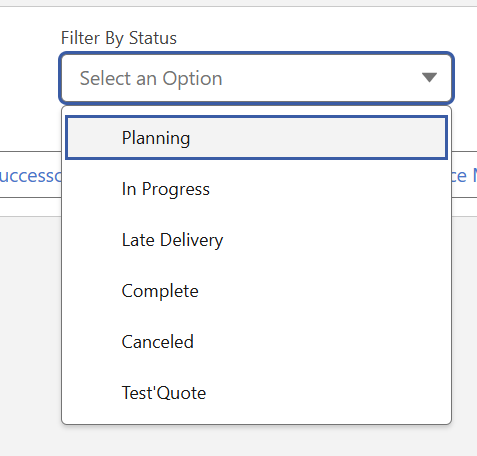Click the Select an Option placeholder text
Screen dimensions: 477x456
(x=151, y=79)
